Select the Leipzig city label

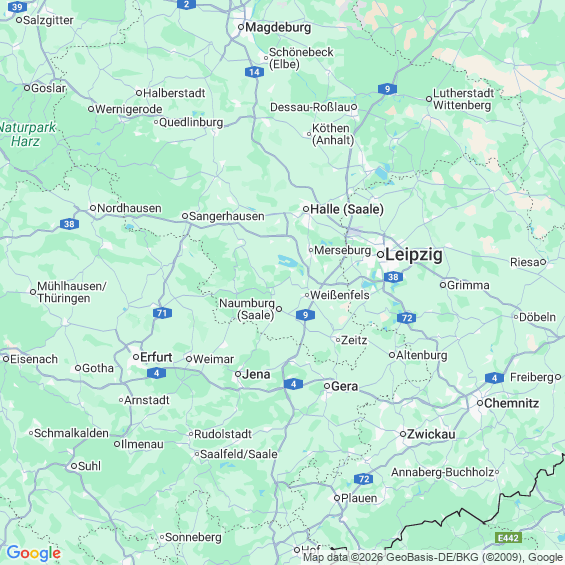(x=414, y=255)
